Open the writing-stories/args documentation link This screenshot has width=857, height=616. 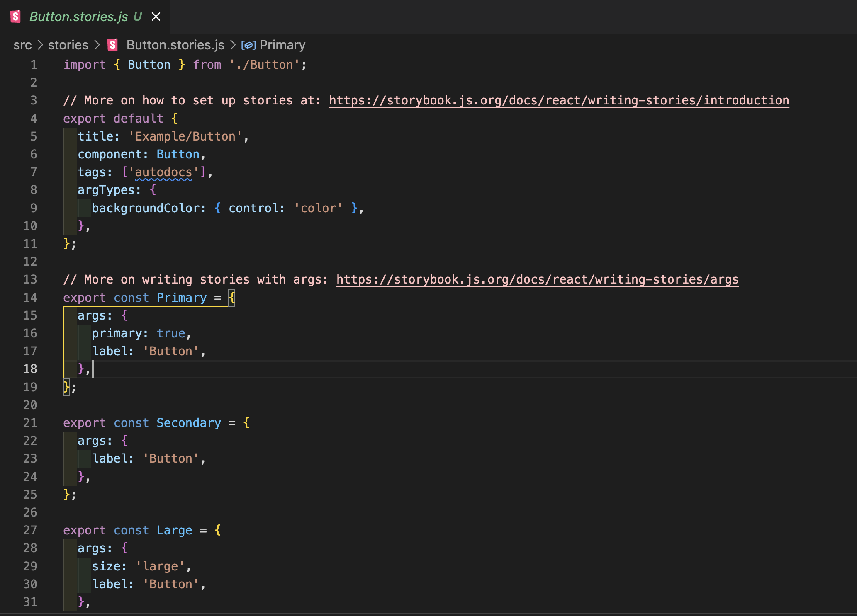[x=538, y=280]
